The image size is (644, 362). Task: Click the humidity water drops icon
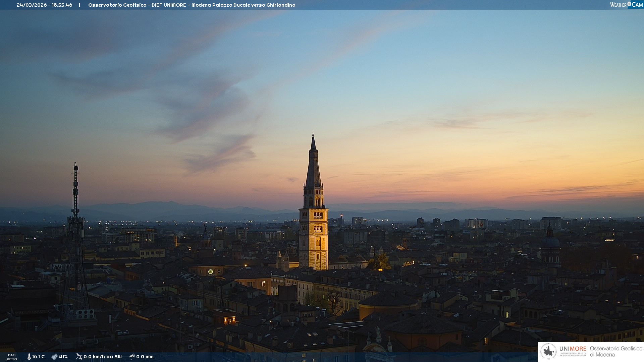[54, 357]
